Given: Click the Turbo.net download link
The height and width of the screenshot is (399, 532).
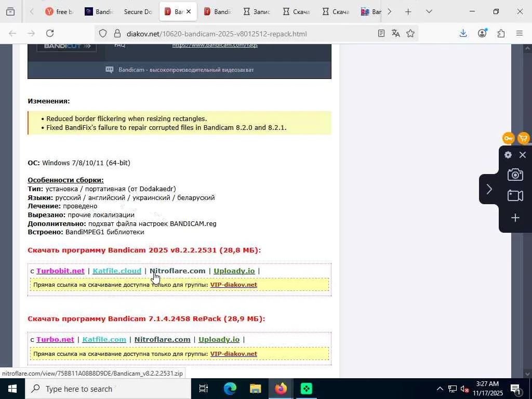Looking at the screenshot, I should pos(55,339).
